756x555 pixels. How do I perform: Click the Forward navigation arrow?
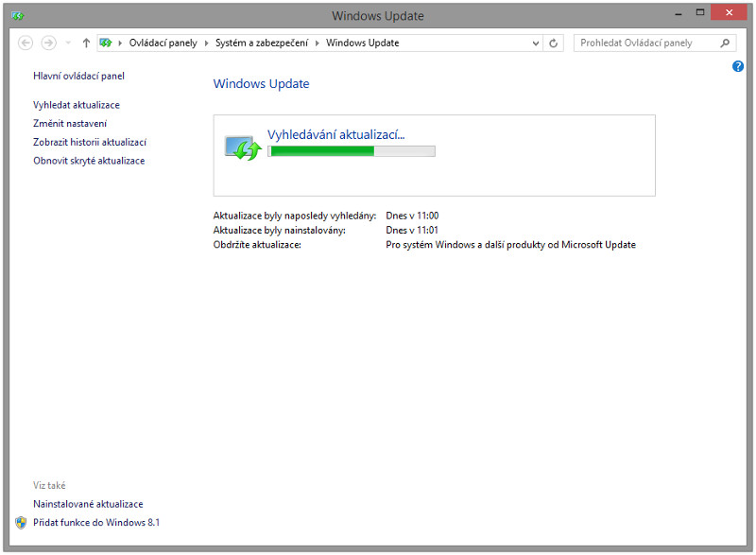pos(48,43)
